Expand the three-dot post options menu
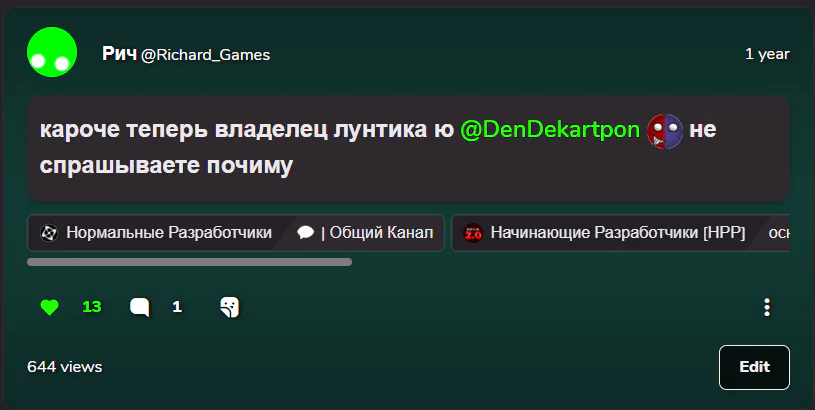 767,307
